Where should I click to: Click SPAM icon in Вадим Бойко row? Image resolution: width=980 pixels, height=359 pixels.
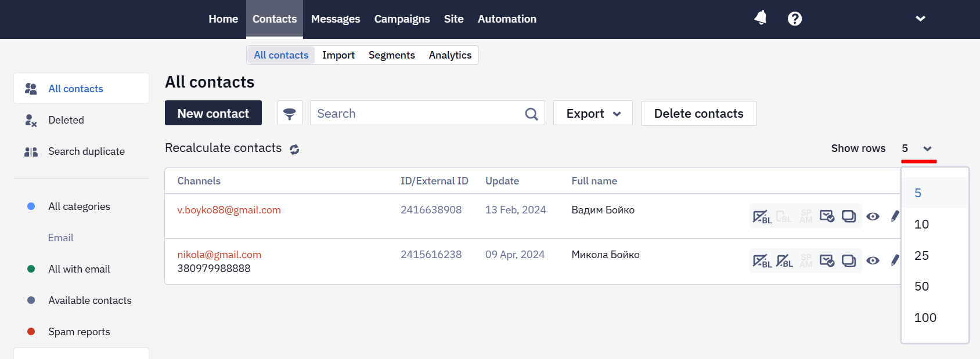point(806,216)
